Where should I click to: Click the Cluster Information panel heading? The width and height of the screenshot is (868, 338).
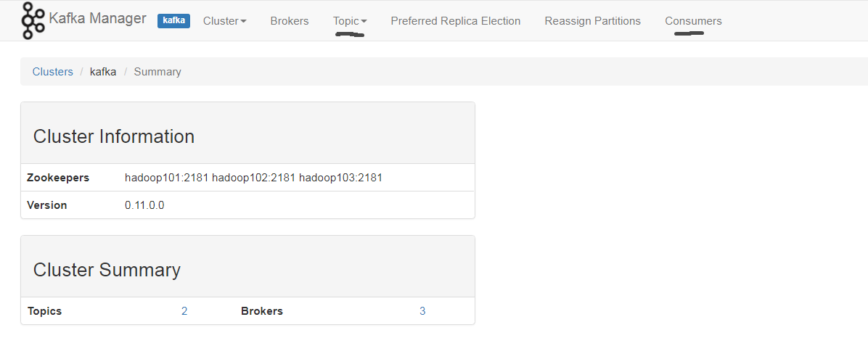(x=113, y=136)
